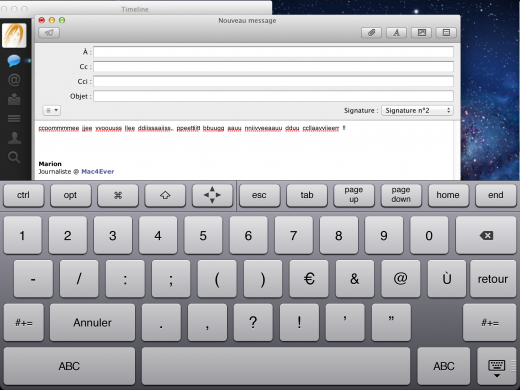Image resolution: width=520 pixels, height=390 pixels.
Task: Switch to symbols with left #+= key
Action: (x=24, y=322)
